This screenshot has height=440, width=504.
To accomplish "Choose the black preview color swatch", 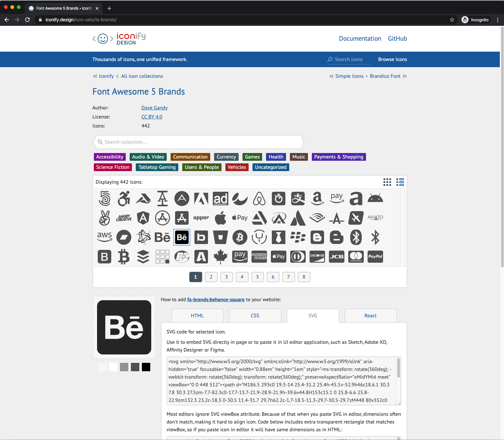I will tap(146, 367).
